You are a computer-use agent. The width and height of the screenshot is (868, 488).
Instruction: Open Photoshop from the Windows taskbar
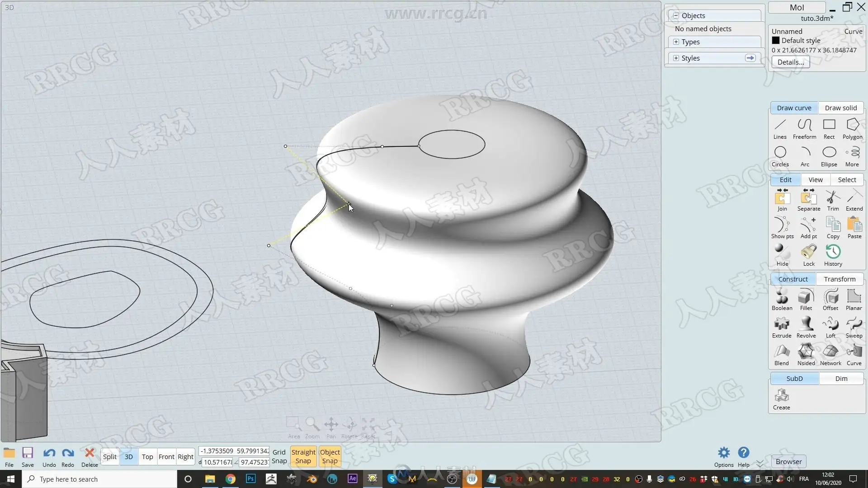point(250,479)
